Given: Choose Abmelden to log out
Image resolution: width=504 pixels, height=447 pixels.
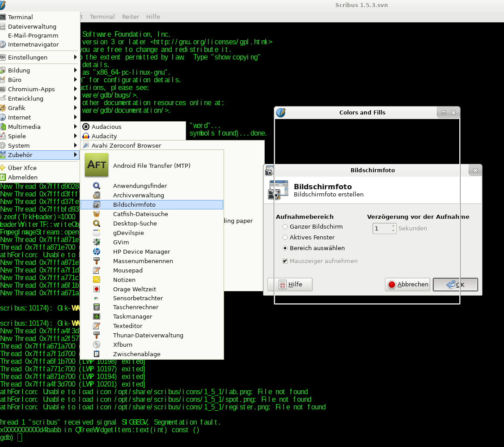Looking at the screenshot, I should (x=23, y=177).
